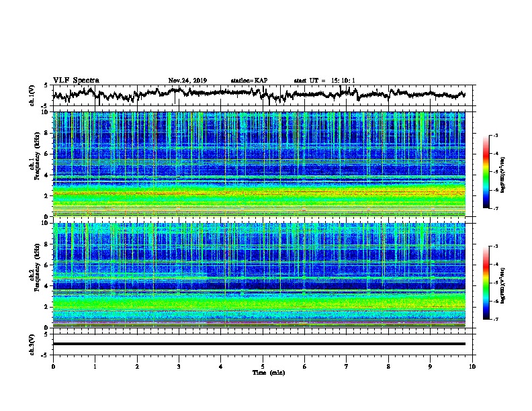This screenshot has height=411, width=532.
Task: Click the "station=KAP" header label
Action: click(x=249, y=81)
